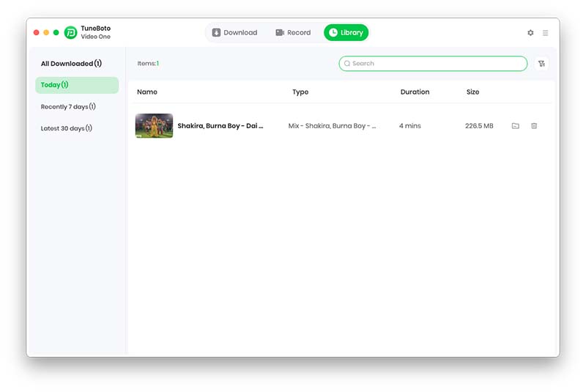Click the Type column header
Screen dimensions: 586x392
300,92
